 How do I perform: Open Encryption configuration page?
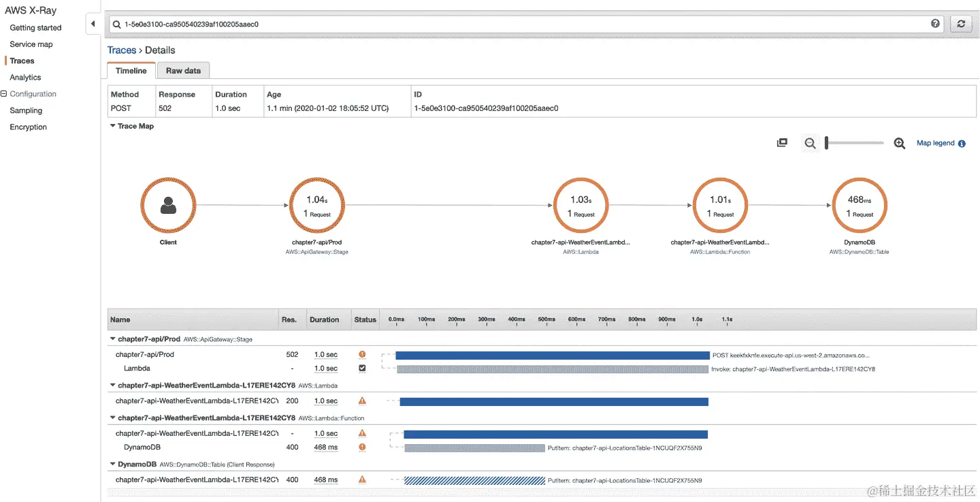(x=28, y=127)
